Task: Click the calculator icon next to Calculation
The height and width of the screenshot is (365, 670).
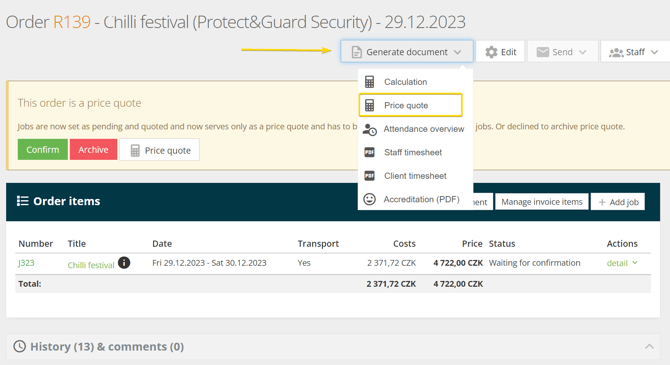Action: click(370, 82)
